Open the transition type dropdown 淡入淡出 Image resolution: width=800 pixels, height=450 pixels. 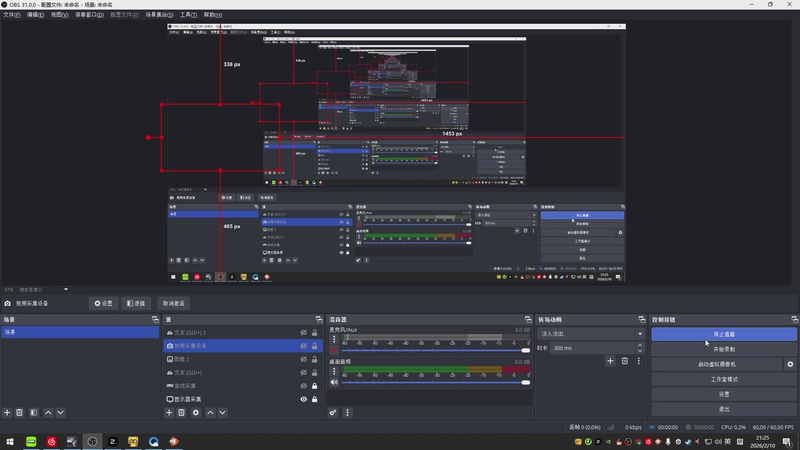[x=590, y=334]
